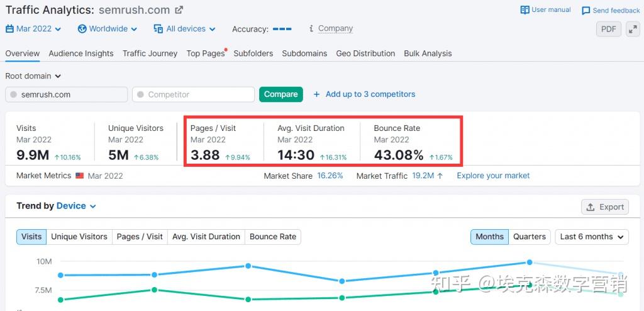Click the Unique Visitors 5M metric value
This screenshot has width=644, height=311.
click(119, 155)
